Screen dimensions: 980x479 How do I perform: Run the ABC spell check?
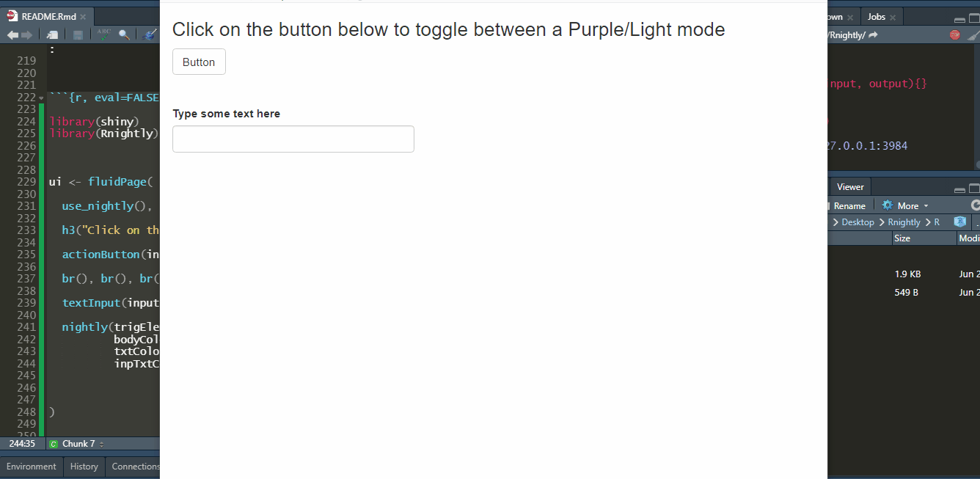(x=104, y=34)
